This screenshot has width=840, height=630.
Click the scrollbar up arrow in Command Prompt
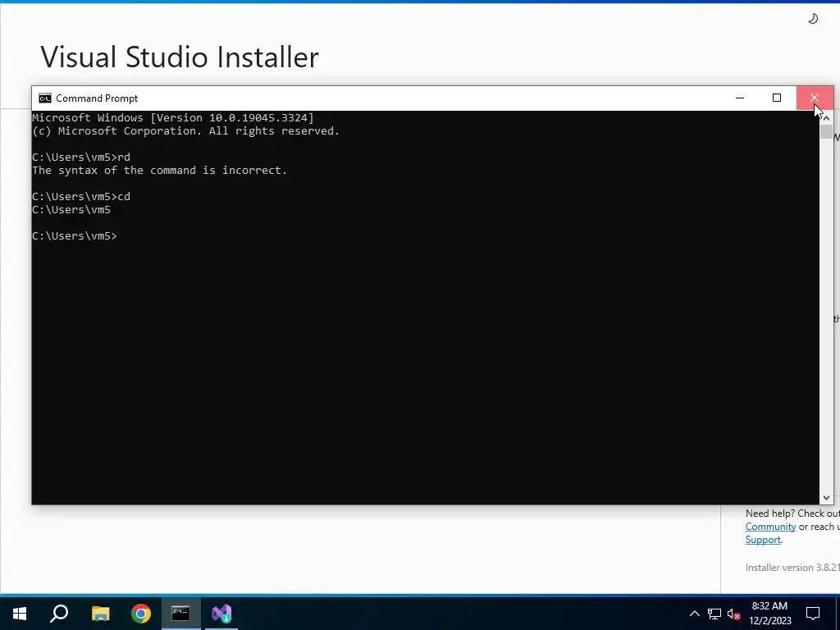(x=826, y=117)
